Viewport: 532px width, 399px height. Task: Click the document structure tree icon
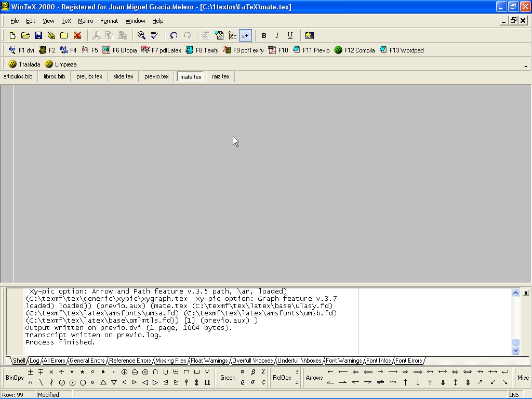(232, 35)
